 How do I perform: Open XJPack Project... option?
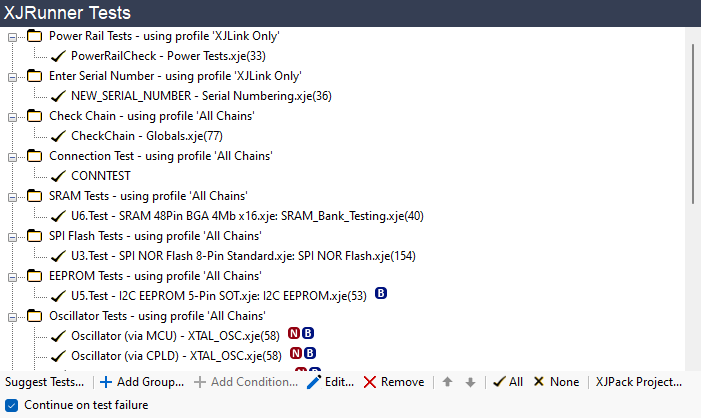point(639,382)
